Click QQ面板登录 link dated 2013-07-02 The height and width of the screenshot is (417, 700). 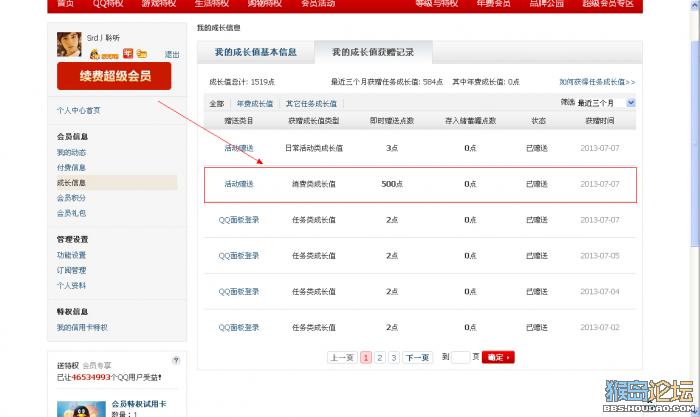point(239,327)
